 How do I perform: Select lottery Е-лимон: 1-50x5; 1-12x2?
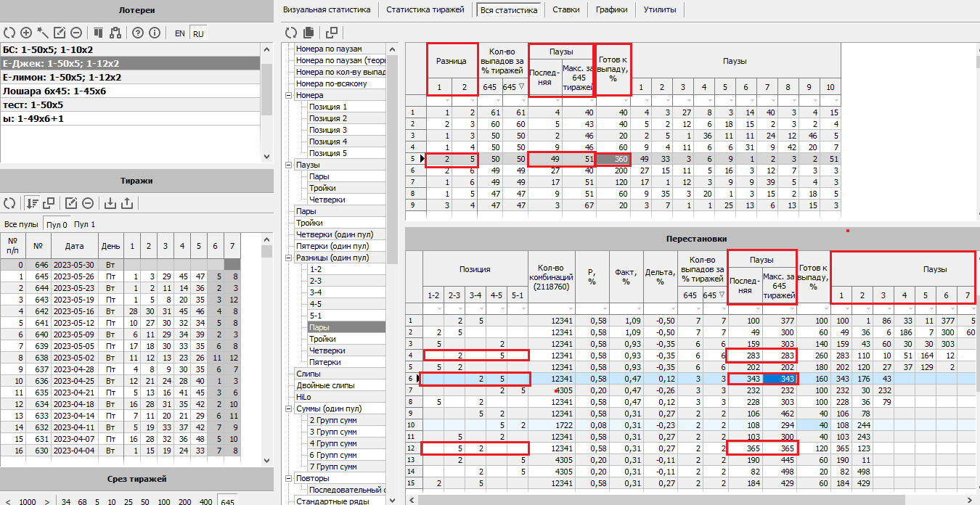pos(130,77)
